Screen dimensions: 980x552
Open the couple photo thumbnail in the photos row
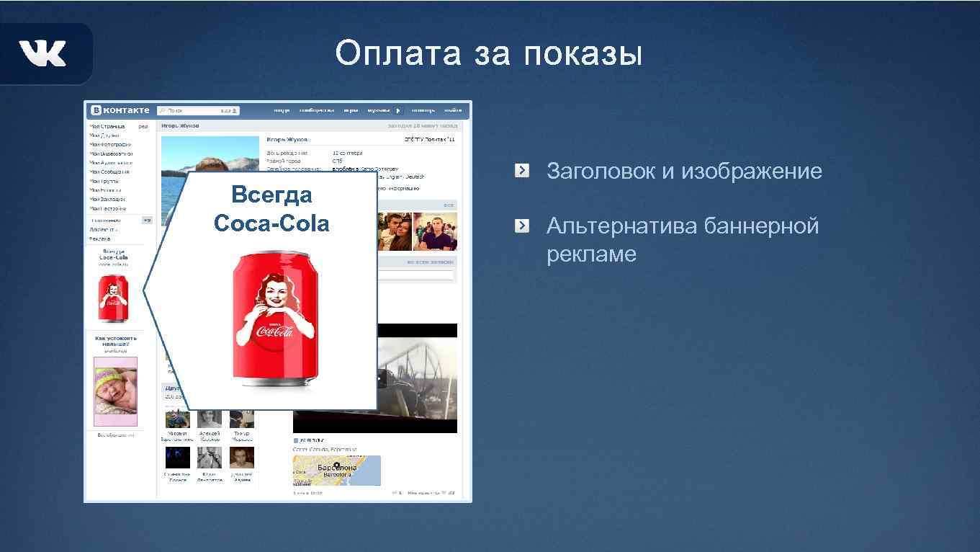tap(395, 231)
